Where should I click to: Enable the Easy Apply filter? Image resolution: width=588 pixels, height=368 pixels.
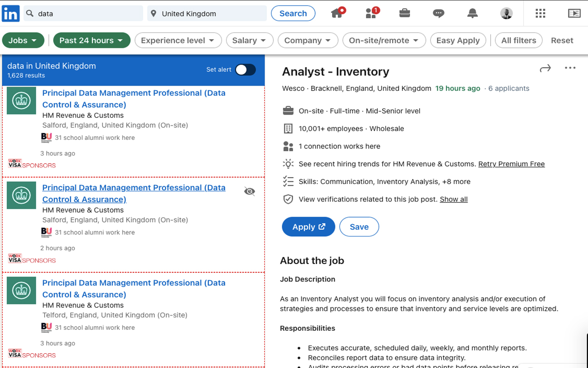(x=458, y=40)
